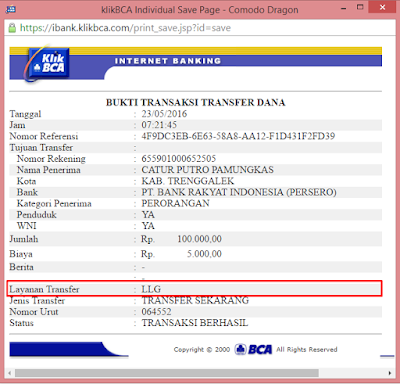
Task: Click the KlikBCA logo
Action: click(x=47, y=63)
